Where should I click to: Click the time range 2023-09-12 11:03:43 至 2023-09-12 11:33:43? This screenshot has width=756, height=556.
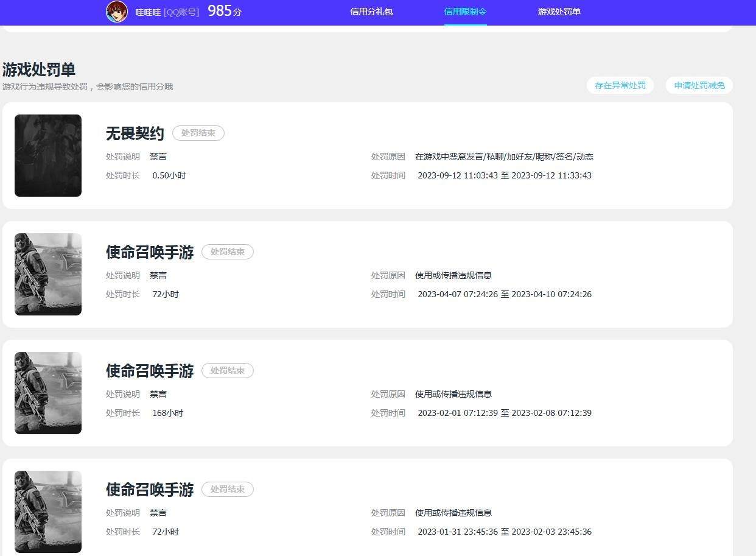pos(505,175)
